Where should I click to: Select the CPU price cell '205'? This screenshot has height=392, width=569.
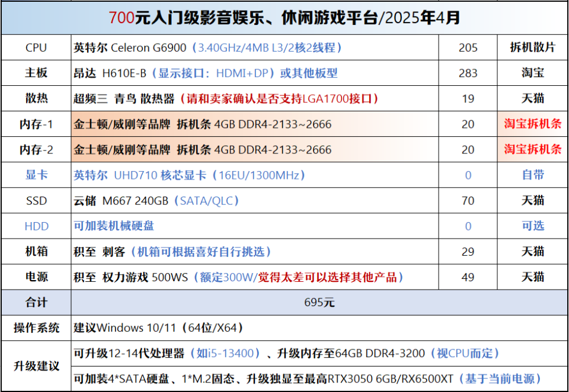click(x=468, y=47)
